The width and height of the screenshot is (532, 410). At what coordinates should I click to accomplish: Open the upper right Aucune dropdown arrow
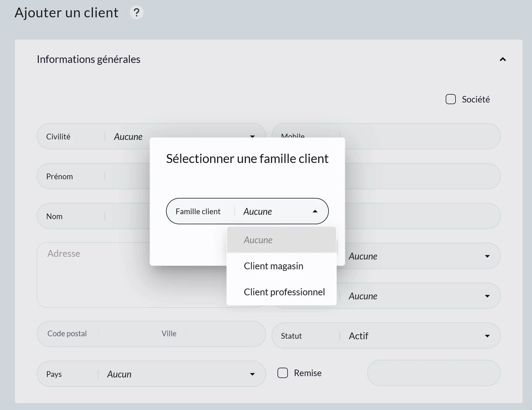click(x=487, y=256)
